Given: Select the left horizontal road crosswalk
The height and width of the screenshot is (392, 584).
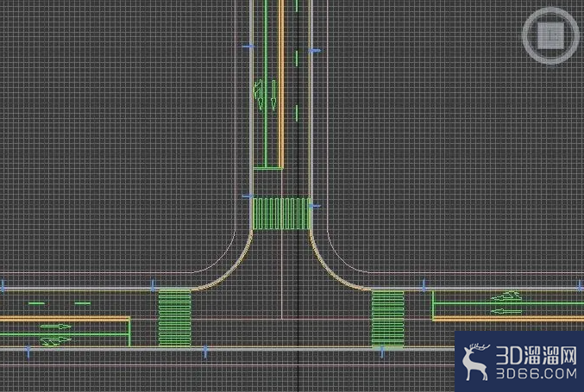Looking at the screenshot, I should coord(174,319).
